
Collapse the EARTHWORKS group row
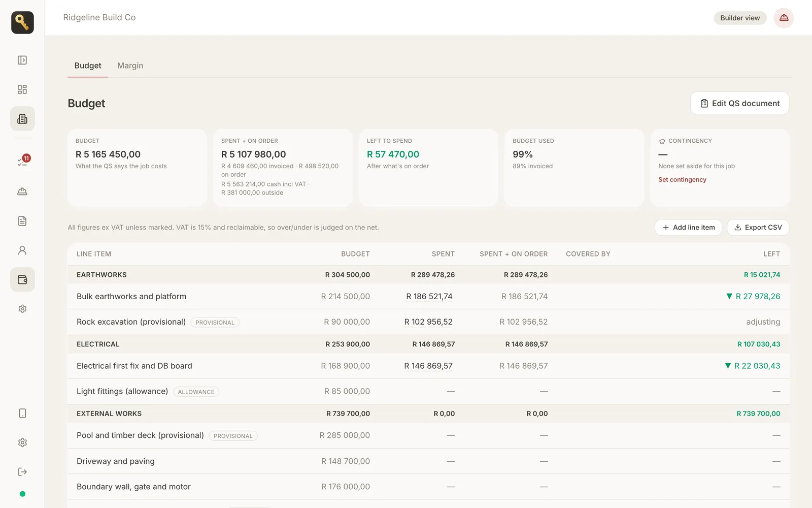point(428,275)
